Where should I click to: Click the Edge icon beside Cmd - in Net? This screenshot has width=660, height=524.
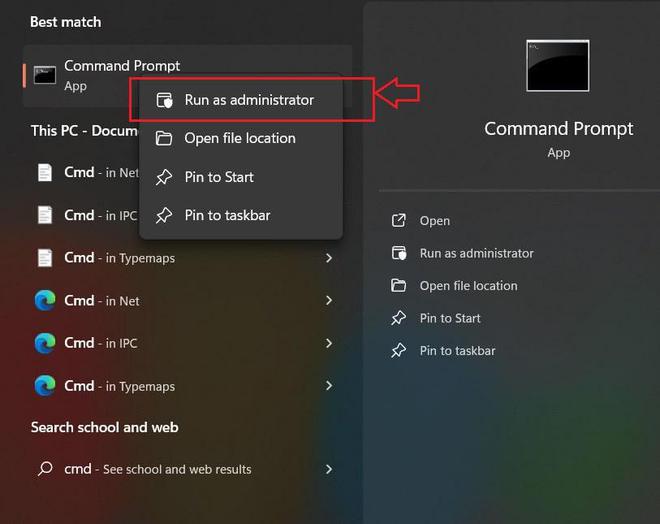click(x=44, y=301)
